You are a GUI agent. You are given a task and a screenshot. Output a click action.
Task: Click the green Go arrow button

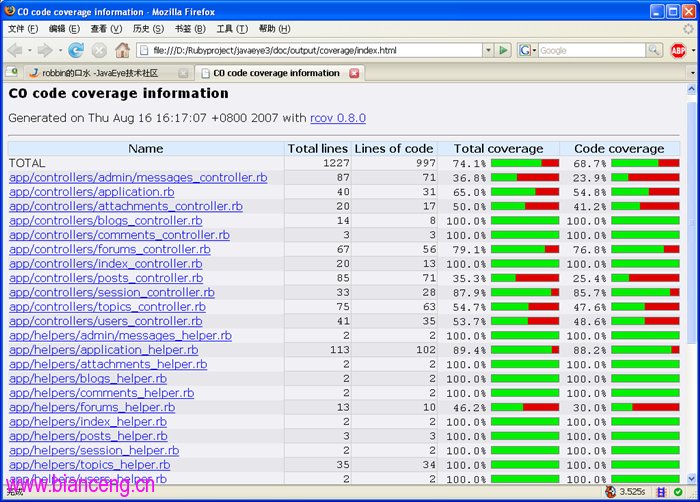pos(503,50)
